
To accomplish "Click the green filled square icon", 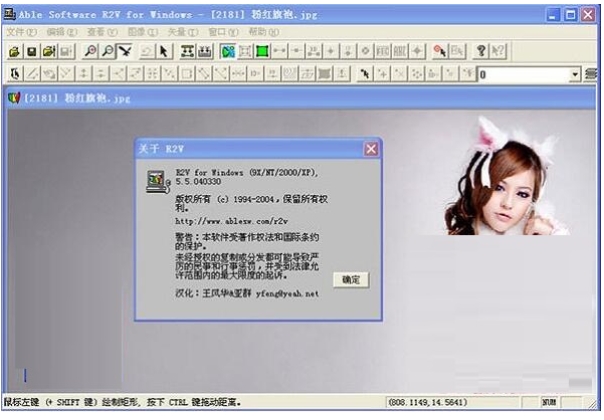I will pyautogui.click(x=262, y=51).
